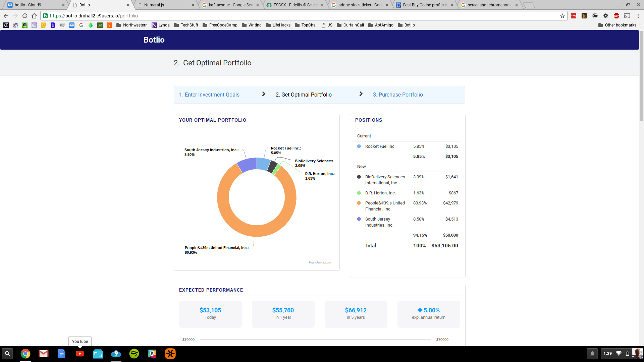
Task: Click the Highcharts.com credit link
Action: pos(320,262)
